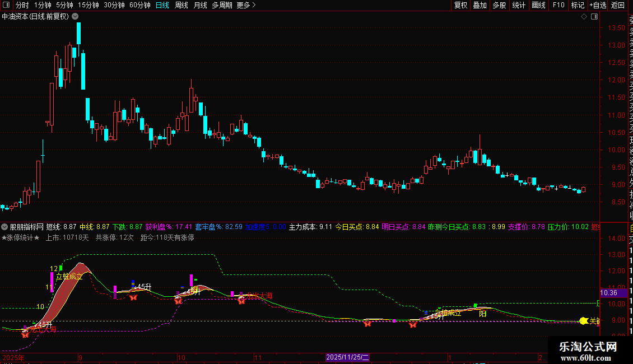Toggle the left panel icon in the top-left corner
633x364 pixels.
(x=6, y=5)
